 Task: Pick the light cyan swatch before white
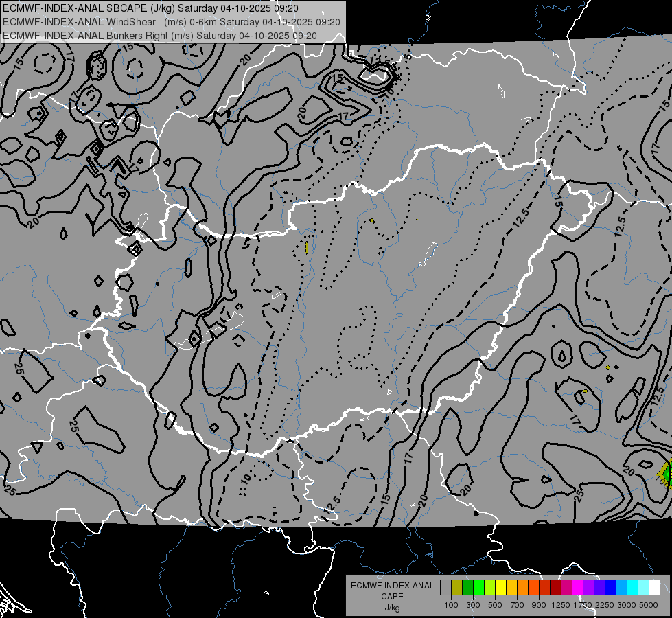point(643,588)
